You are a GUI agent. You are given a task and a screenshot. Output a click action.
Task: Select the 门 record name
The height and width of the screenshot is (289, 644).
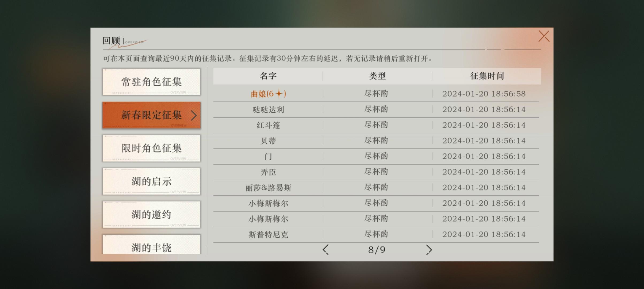point(268,156)
